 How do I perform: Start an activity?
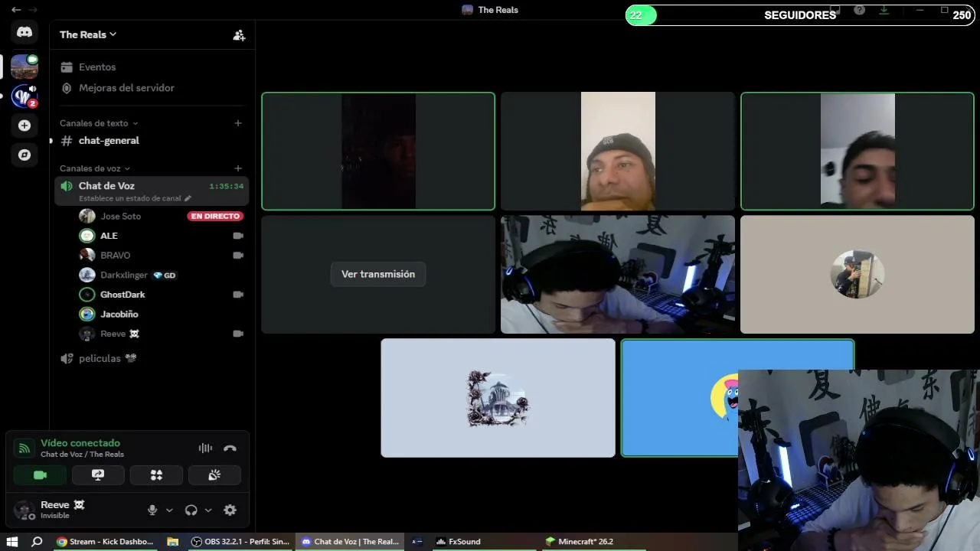pos(156,475)
